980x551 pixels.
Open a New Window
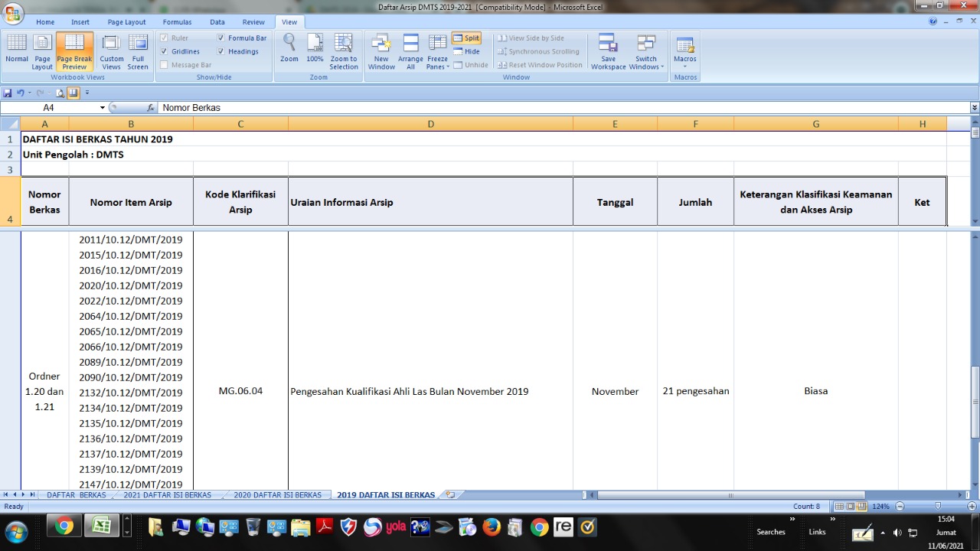[x=381, y=51]
